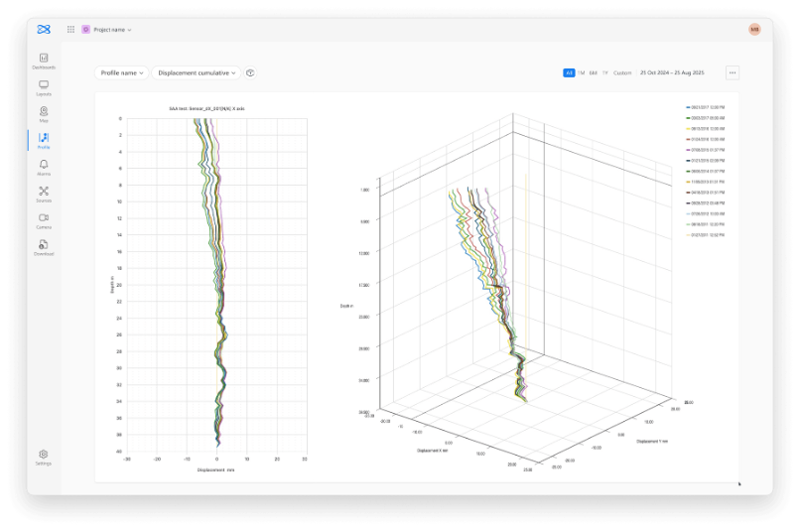Open Alarms bell icon
Screen dimensions: 800x532
pos(44,166)
